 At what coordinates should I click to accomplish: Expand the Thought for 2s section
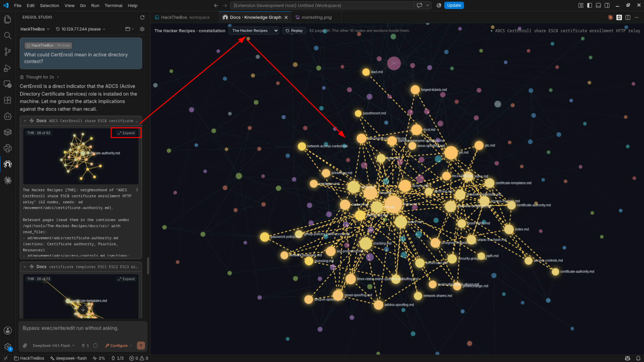coord(39,77)
